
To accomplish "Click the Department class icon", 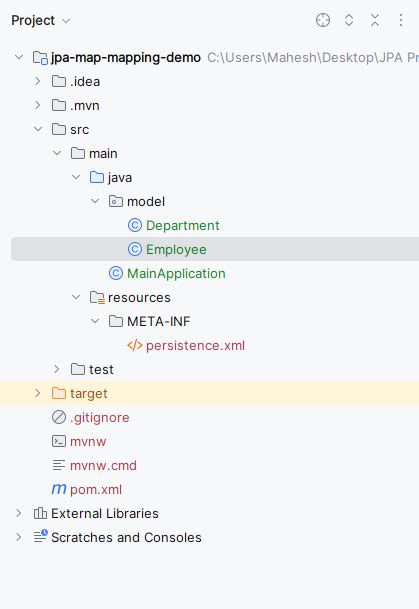I will pyautogui.click(x=135, y=225).
